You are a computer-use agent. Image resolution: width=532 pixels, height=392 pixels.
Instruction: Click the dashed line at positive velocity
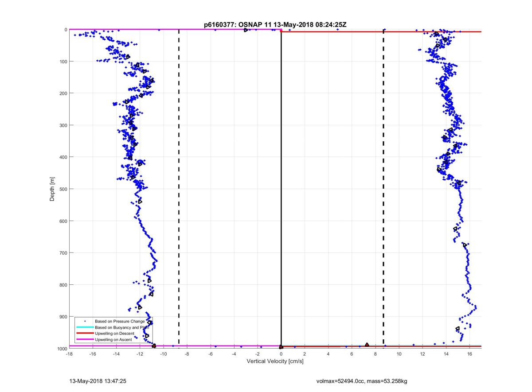tap(383, 188)
